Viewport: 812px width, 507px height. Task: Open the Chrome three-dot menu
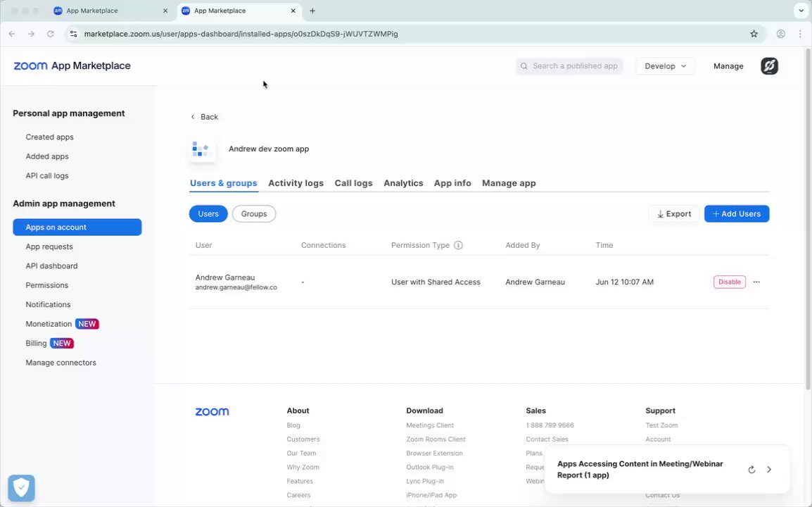[800, 34]
